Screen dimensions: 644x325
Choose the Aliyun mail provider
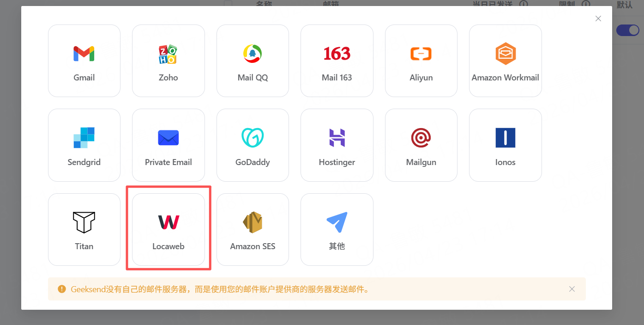[x=421, y=61]
